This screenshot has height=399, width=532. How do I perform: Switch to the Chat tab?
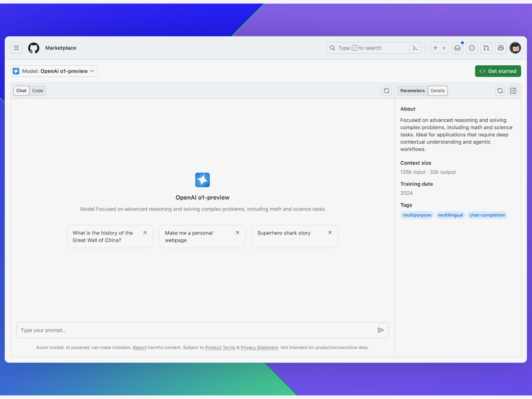(x=21, y=91)
